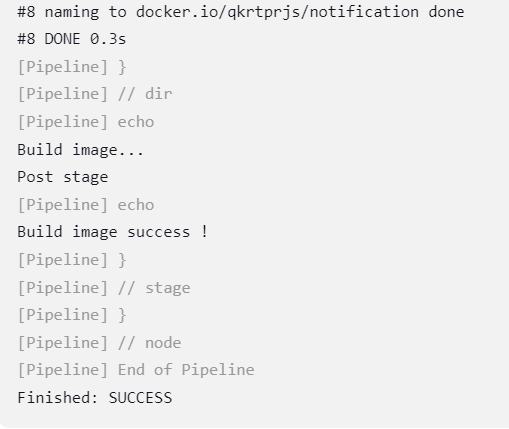Click the 'Finished: SUCCESS' status line
Image resolution: width=509 pixels, height=429 pixels.
point(95,398)
